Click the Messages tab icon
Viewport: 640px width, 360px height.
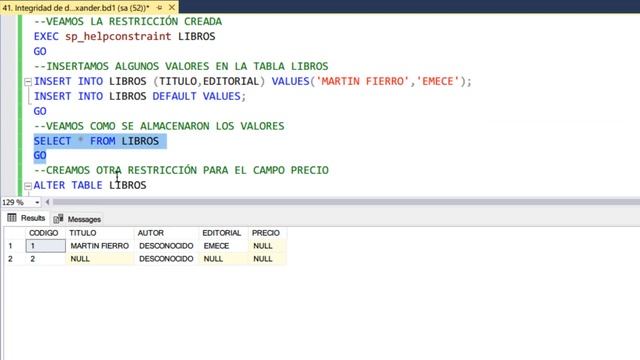point(58,219)
